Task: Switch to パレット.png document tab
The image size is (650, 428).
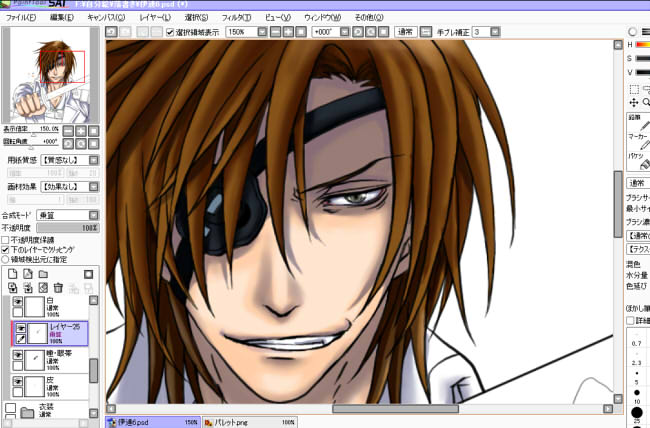Action: 250,422
